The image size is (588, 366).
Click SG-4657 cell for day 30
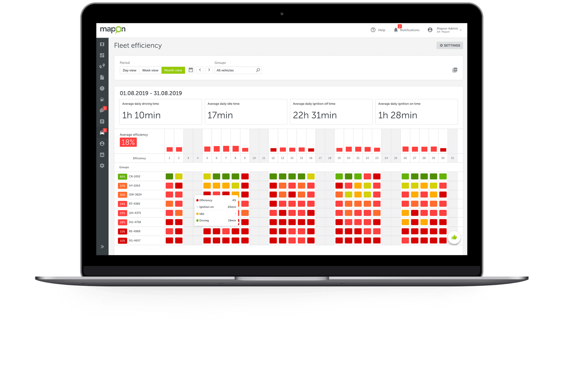(443, 240)
